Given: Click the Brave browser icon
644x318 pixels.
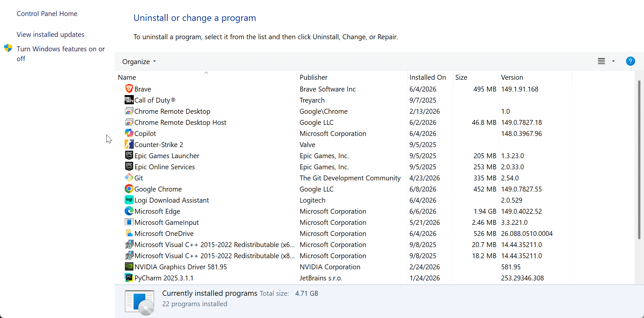Looking at the screenshot, I should (129, 89).
